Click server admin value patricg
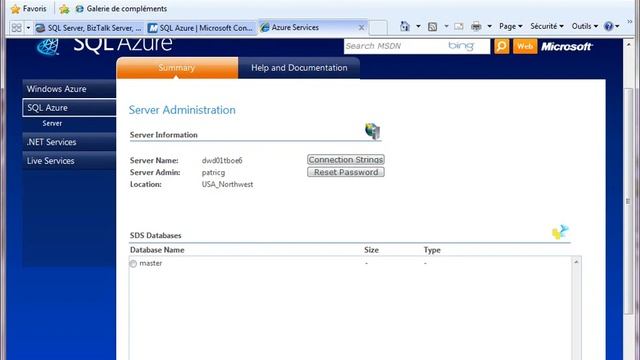The image size is (640, 360). point(213,173)
